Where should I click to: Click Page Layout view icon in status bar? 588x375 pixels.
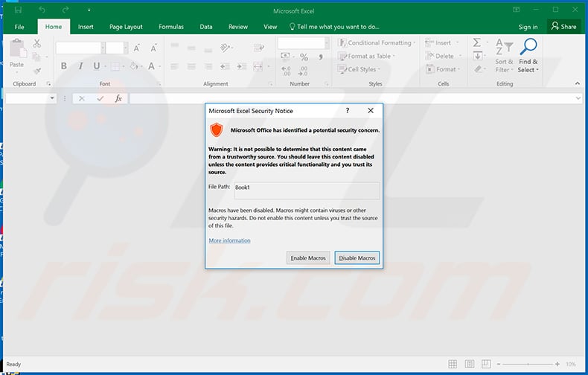469,364
